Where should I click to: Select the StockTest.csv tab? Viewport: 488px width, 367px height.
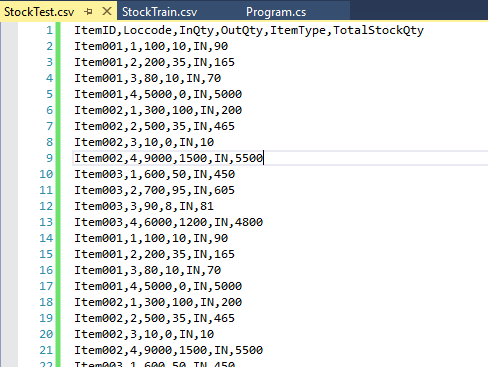(x=39, y=12)
